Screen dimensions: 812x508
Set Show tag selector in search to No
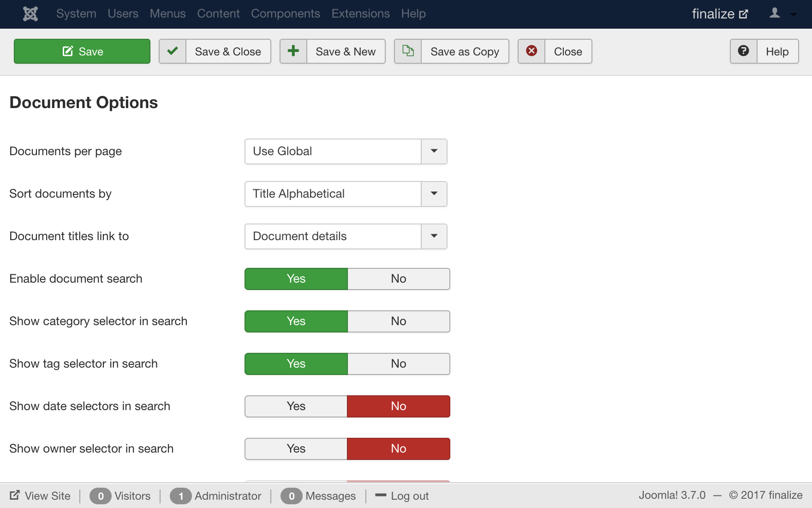click(398, 364)
